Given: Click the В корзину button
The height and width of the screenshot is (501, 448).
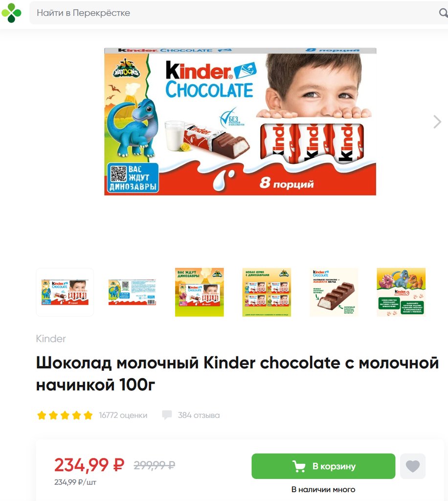Looking at the screenshot, I should click(323, 466).
